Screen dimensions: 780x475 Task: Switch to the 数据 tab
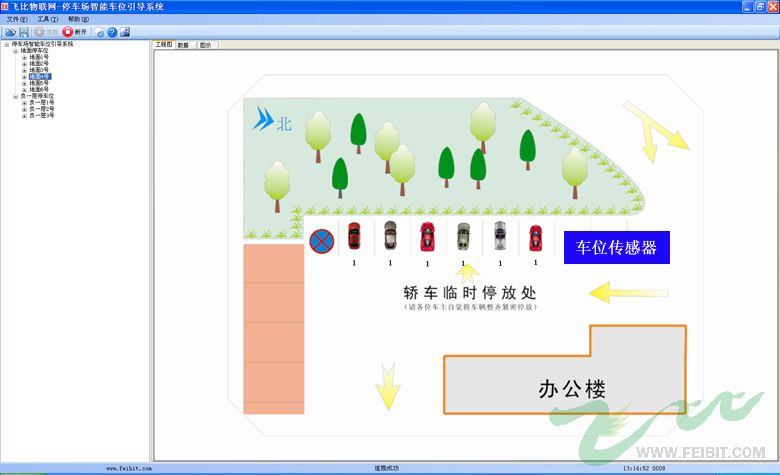coord(184,45)
